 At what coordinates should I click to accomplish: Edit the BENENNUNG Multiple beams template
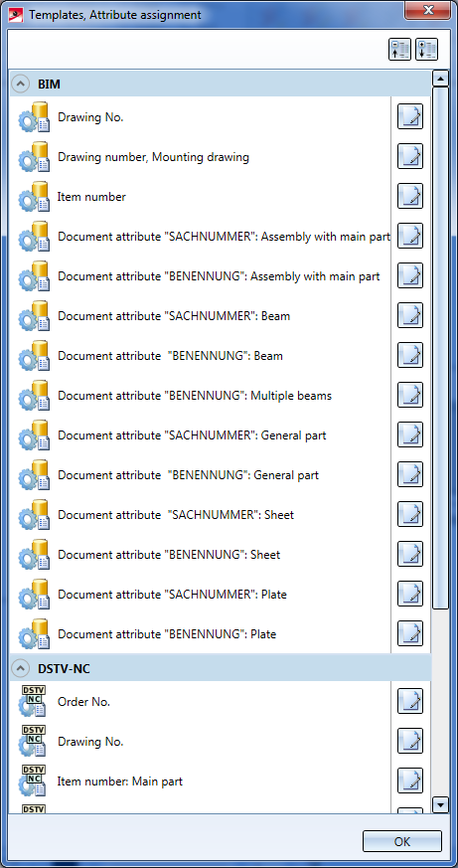click(410, 395)
